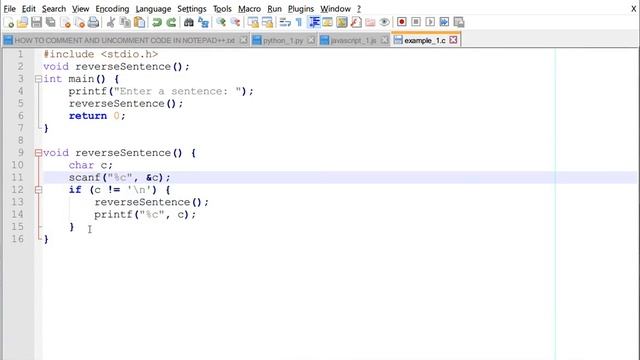
Task: Cut selection with scissors icon
Action: tap(111, 22)
